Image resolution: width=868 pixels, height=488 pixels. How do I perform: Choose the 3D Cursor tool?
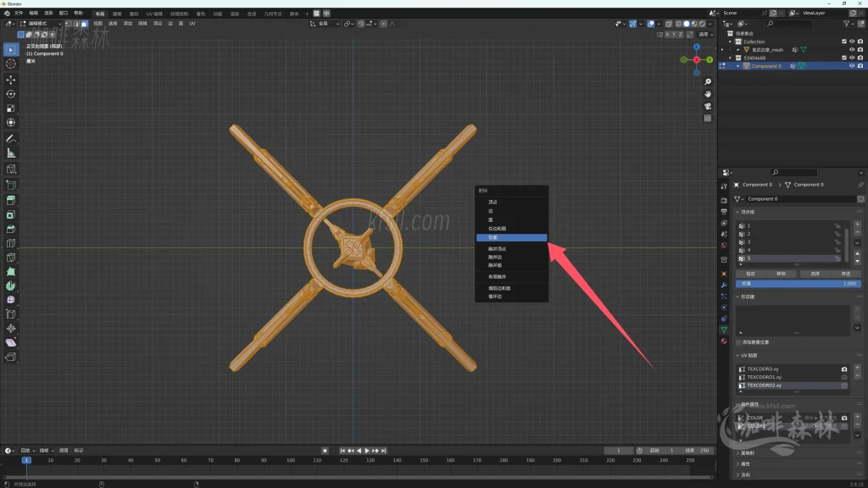tap(11, 64)
